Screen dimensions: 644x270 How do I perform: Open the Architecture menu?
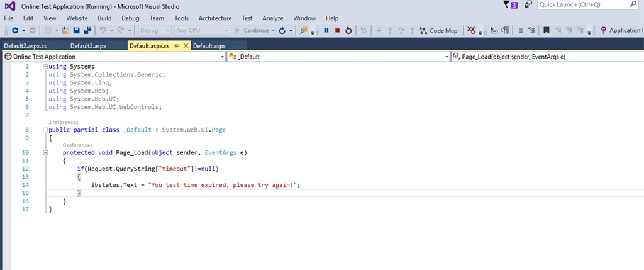[x=215, y=18]
